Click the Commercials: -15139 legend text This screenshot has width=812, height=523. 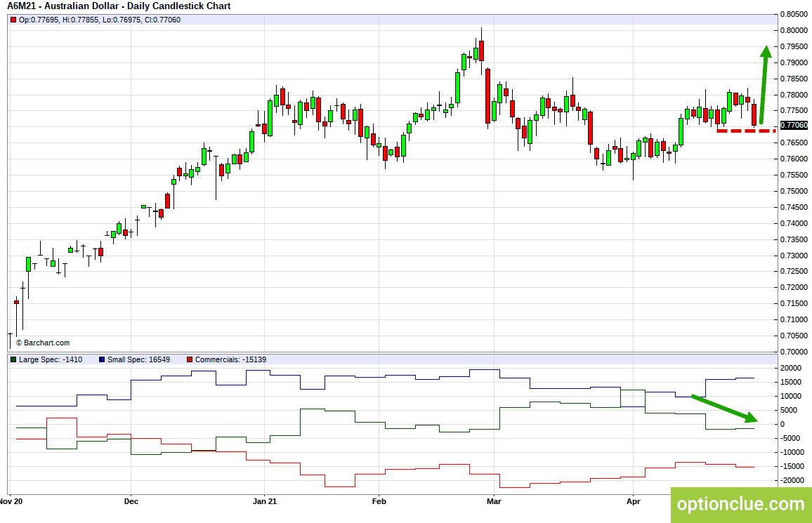pyautogui.click(x=230, y=359)
